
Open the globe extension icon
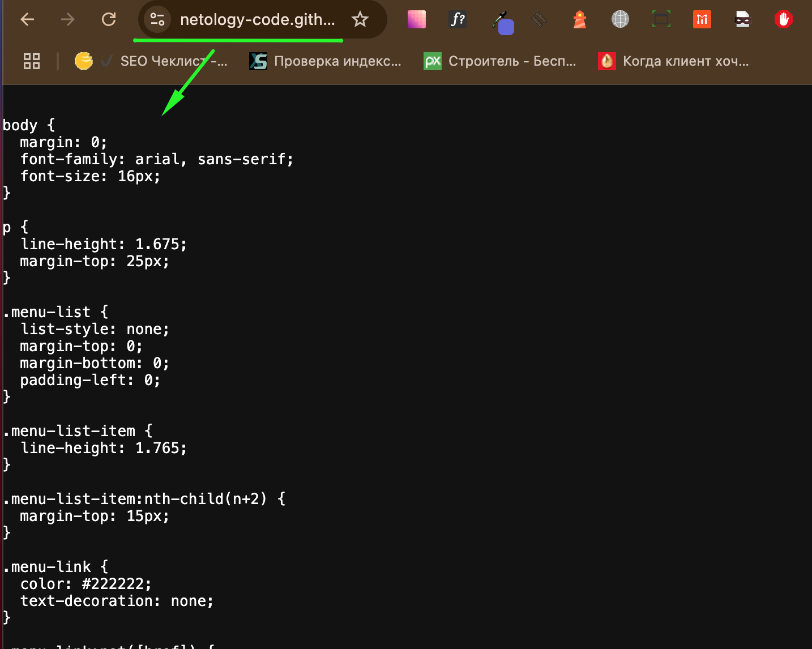click(x=621, y=20)
